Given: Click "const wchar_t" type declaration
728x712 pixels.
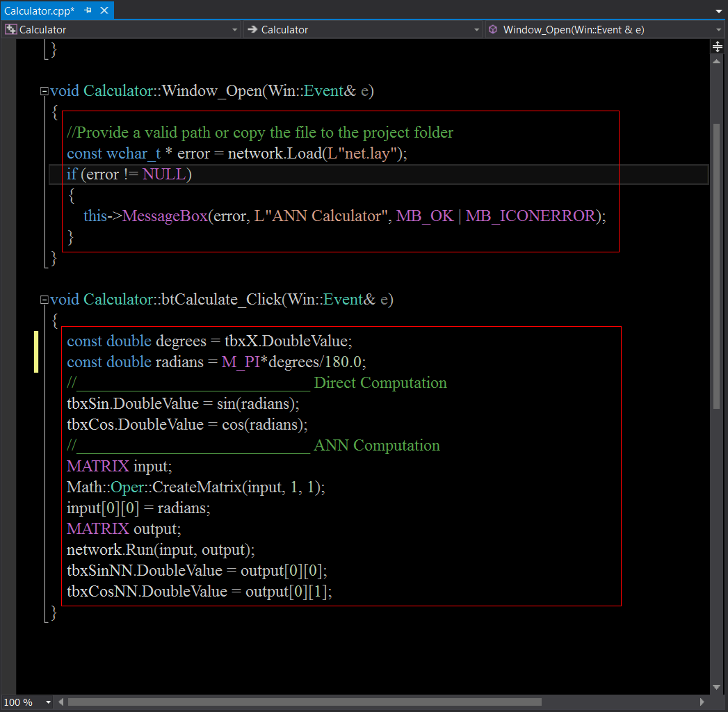Looking at the screenshot, I should pos(114,154).
